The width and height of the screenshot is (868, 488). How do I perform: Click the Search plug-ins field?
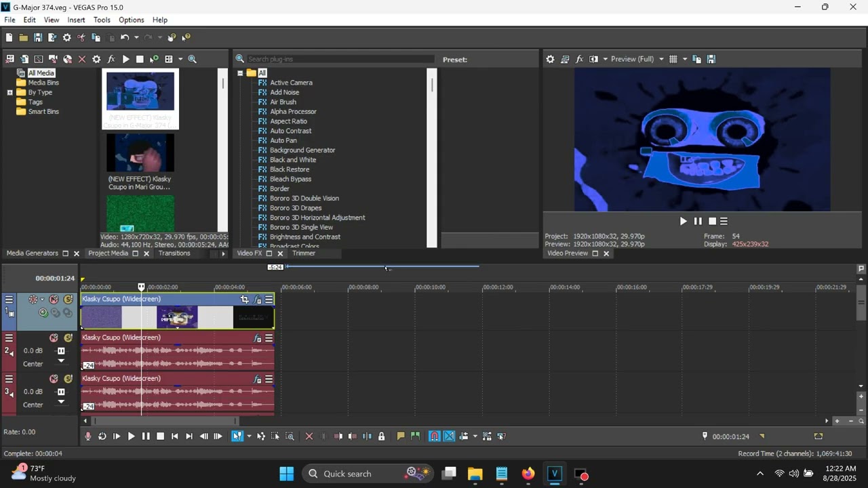339,60
